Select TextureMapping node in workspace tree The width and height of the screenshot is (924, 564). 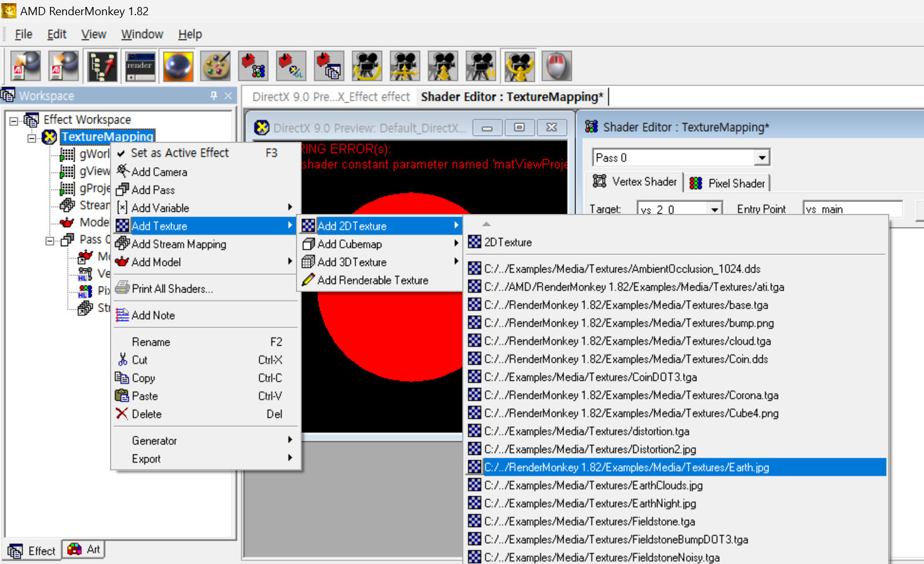(x=108, y=137)
